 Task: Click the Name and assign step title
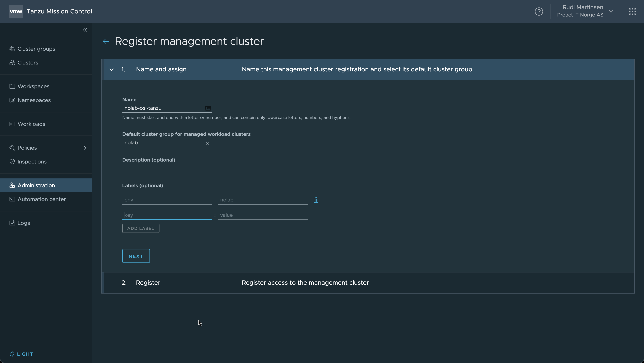[161, 69]
